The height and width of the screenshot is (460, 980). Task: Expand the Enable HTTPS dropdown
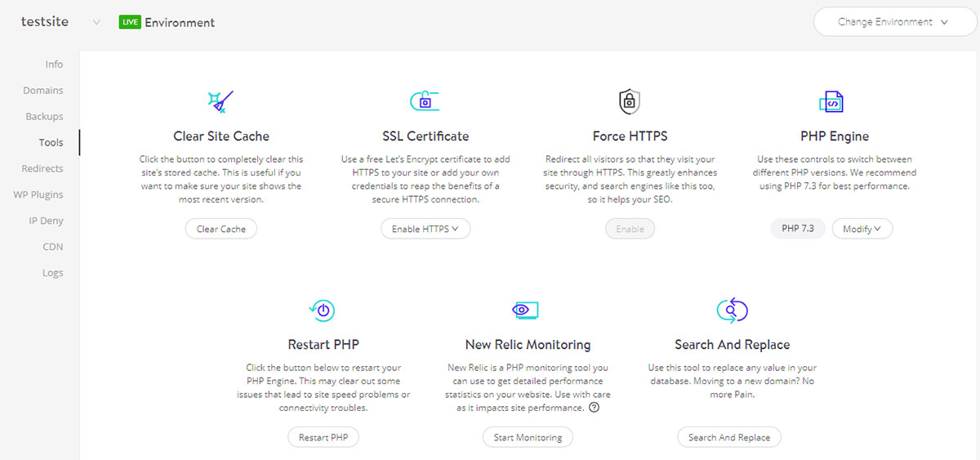(x=425, y=229)
